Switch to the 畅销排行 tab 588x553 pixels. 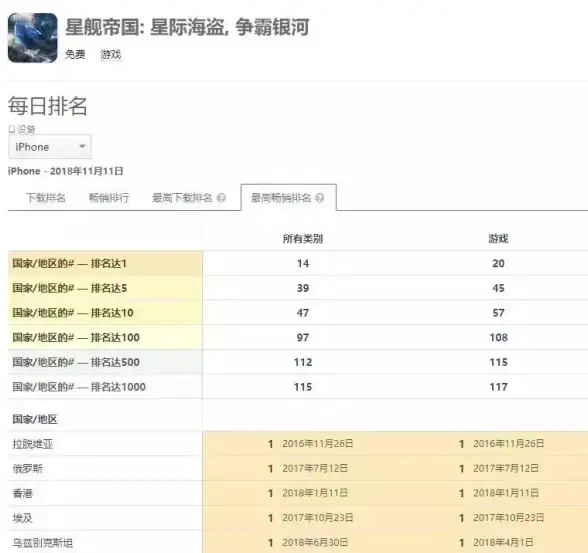point(109,198)
